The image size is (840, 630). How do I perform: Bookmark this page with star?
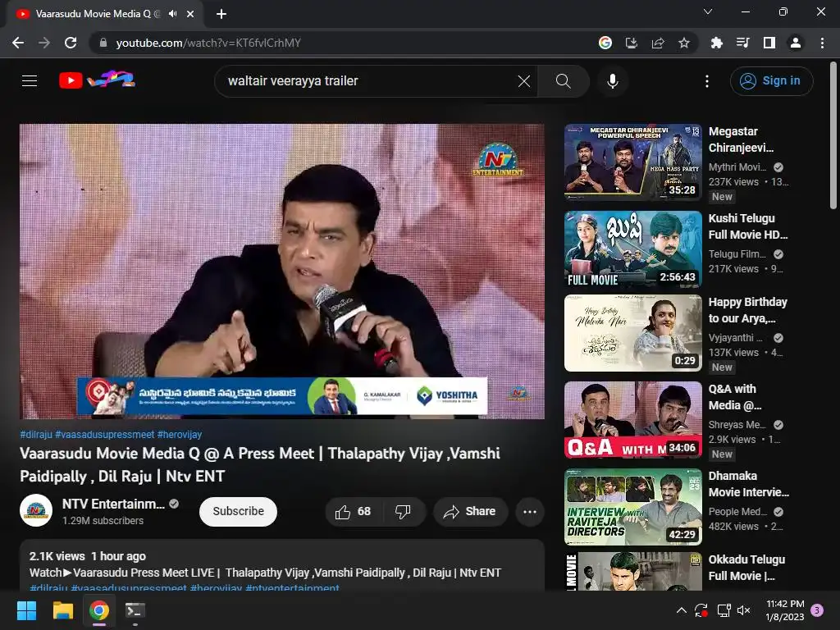[684, 43]
